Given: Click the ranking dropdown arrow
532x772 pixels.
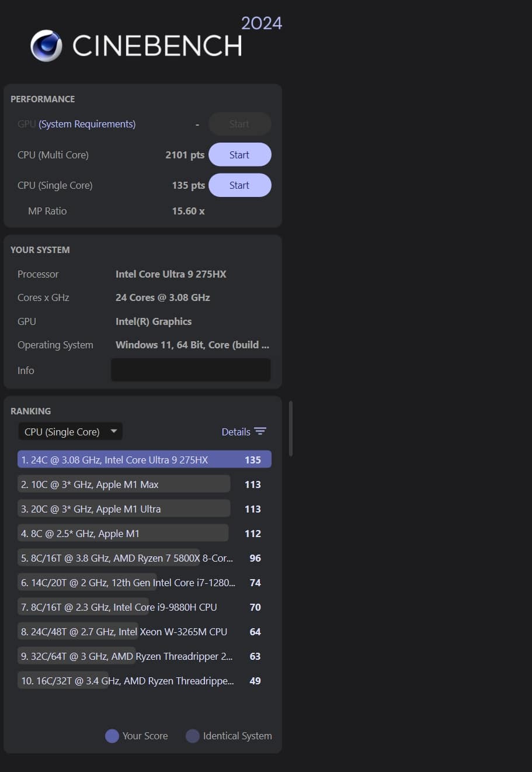Looking at the screenshot, I should coord(114,431).
